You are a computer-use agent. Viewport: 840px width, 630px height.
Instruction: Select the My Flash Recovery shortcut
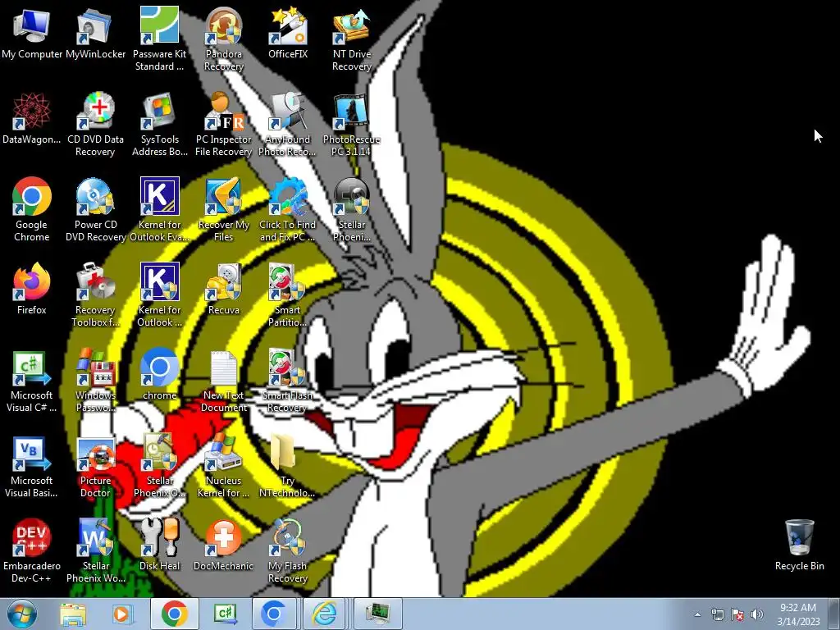point(288,550)
